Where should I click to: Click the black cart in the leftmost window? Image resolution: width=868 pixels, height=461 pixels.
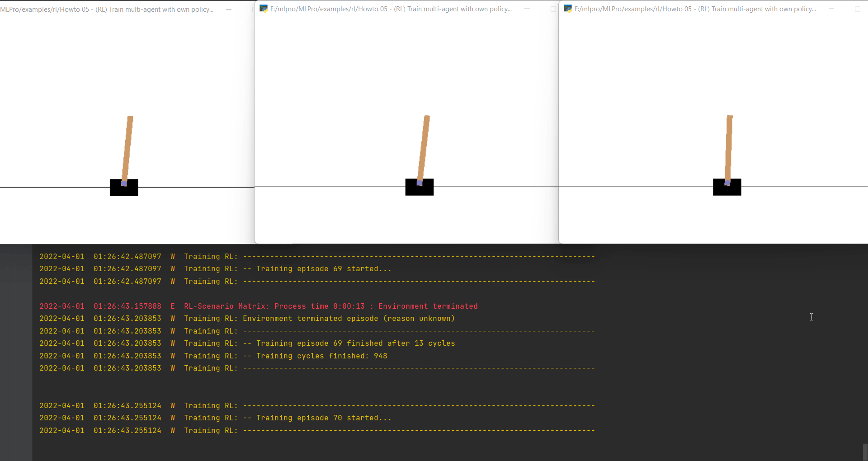[x=124, y=188]
